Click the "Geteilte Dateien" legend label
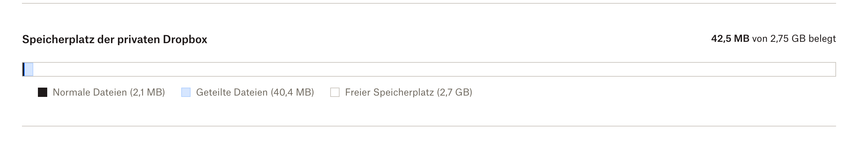This screenshot has width=868, height=150. tap(232, 92)
